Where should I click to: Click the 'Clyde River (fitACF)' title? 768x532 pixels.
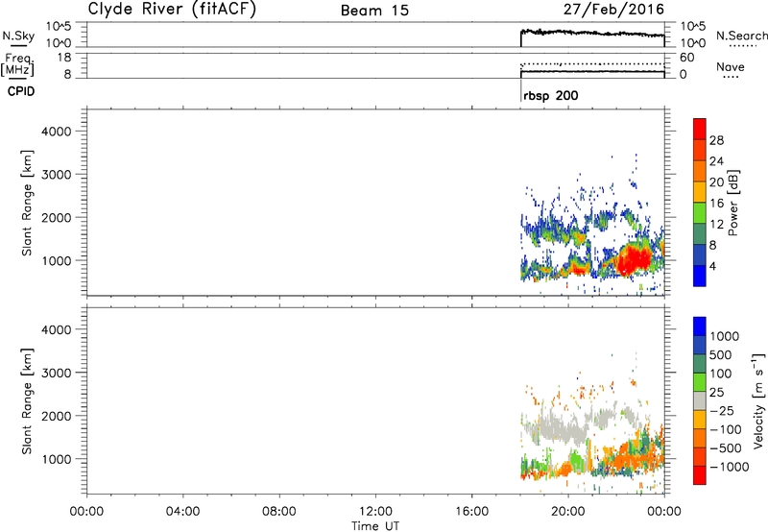pyautogui.click(x=172, y=10)
